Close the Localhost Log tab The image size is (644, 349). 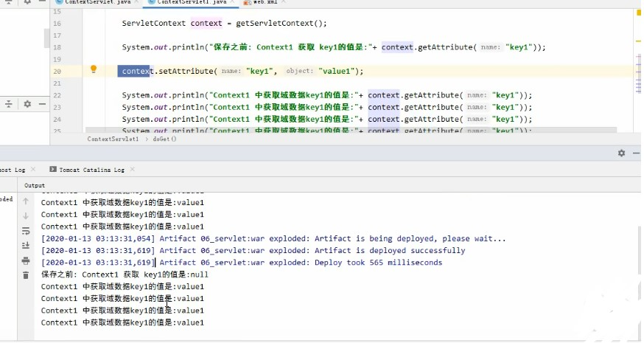(33, 170)
